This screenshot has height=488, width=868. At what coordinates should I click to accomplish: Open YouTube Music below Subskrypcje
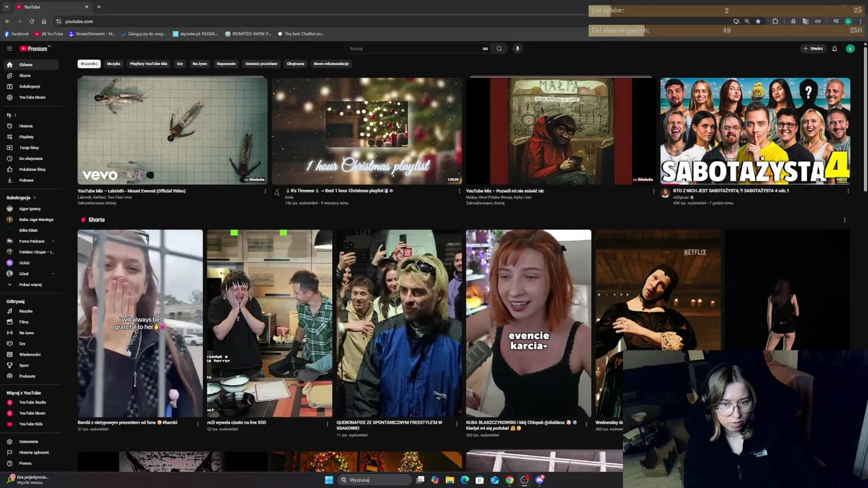[31, 97]
